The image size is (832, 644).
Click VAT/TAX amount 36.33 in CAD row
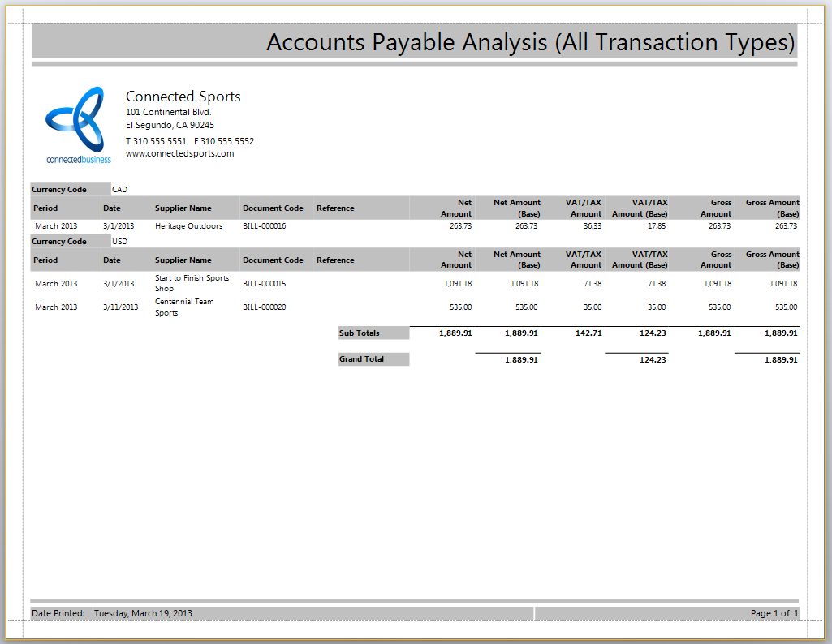click(x=593, y=225)
